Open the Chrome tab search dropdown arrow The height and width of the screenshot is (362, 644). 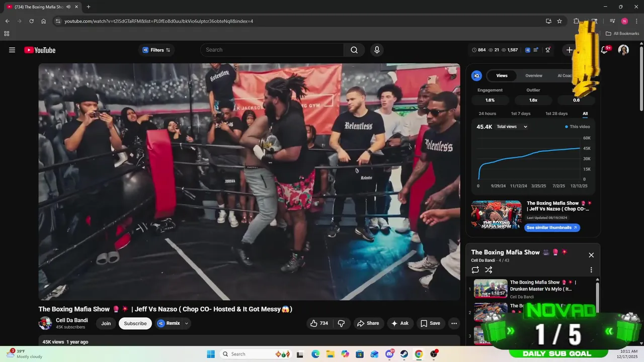[x=7, y=7]
